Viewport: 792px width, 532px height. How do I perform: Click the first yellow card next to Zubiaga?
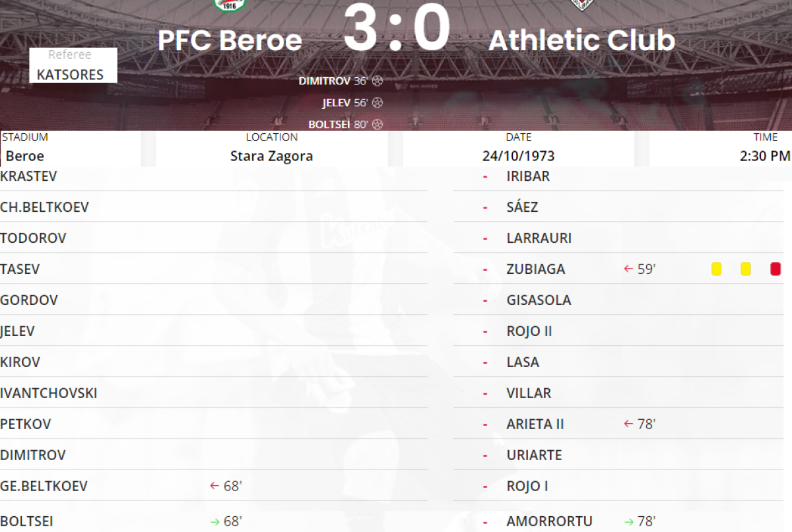point(716,269)
